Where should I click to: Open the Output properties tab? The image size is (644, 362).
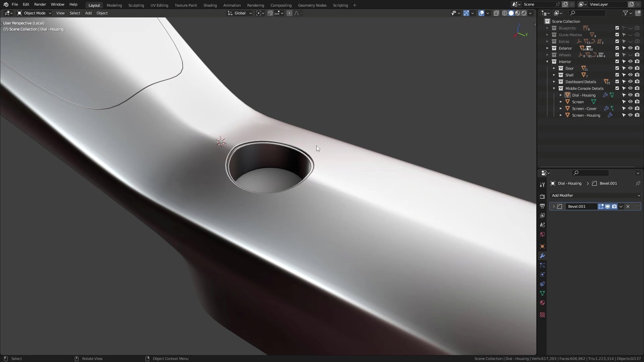542,206
